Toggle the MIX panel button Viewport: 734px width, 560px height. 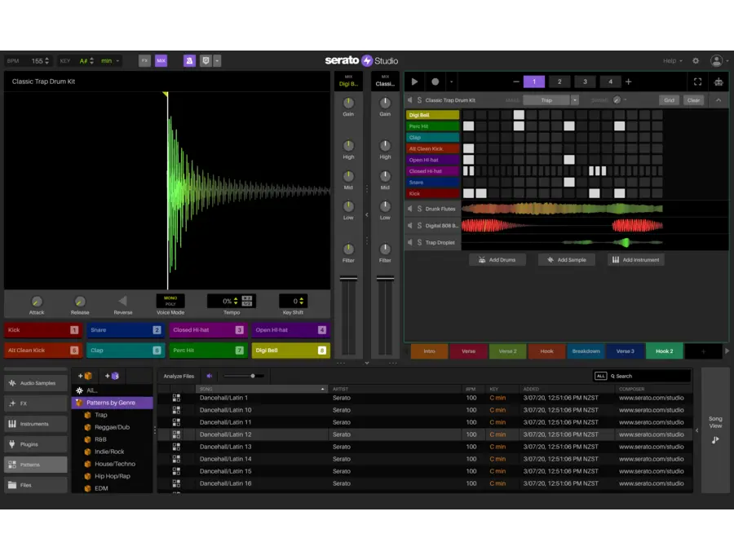pos(161,60)
